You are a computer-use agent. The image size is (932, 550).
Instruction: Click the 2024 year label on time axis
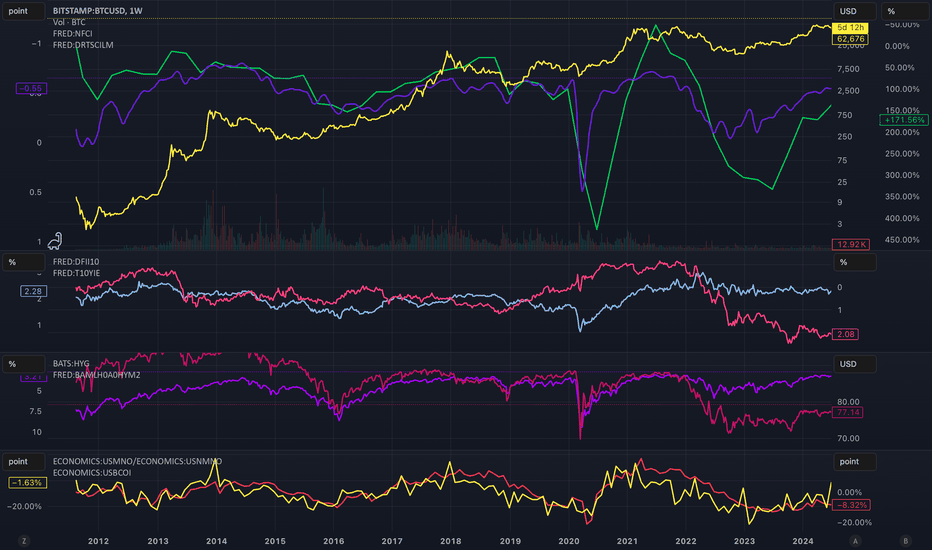[803, 541]
